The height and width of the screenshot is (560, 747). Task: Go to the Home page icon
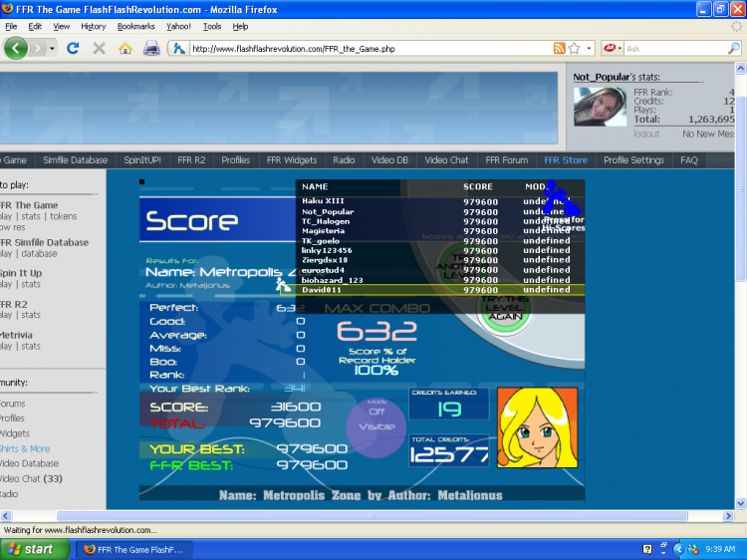coord(125,48)
